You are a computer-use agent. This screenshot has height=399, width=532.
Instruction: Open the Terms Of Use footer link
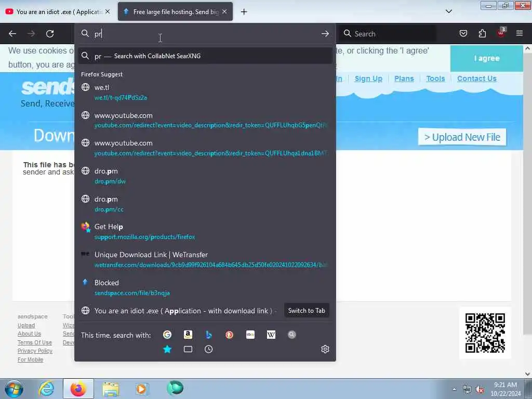tap(35, 343)
